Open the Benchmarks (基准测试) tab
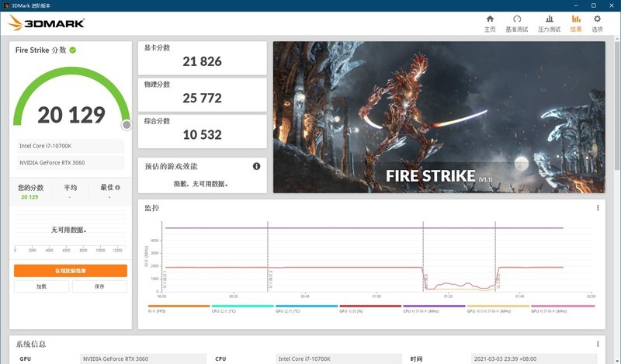This screenshot has height=364, width=621. click(x=516, y=24)
